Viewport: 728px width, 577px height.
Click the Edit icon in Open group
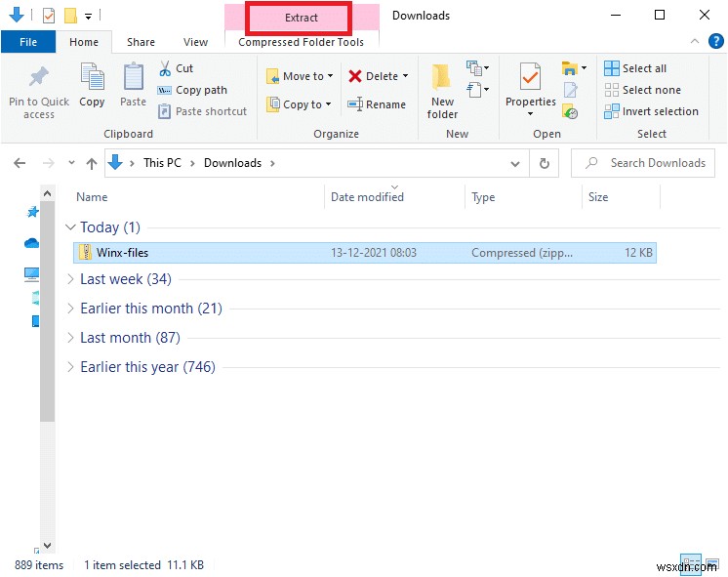tap(570, 90)
